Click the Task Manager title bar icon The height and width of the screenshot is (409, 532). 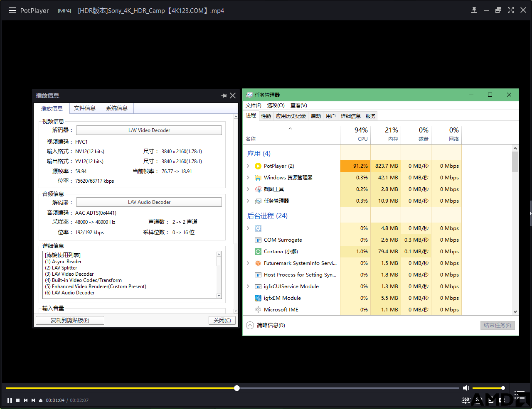(x=249, y=95)
